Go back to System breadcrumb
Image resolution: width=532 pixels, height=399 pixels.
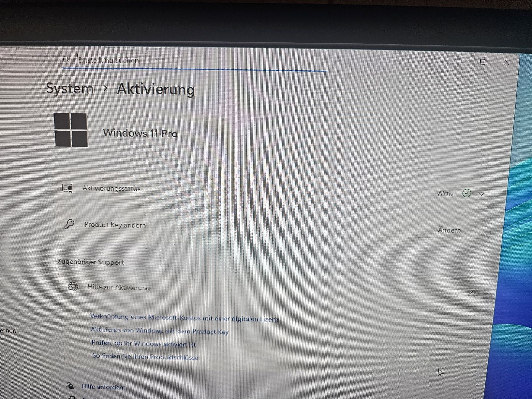coord(70,88)
